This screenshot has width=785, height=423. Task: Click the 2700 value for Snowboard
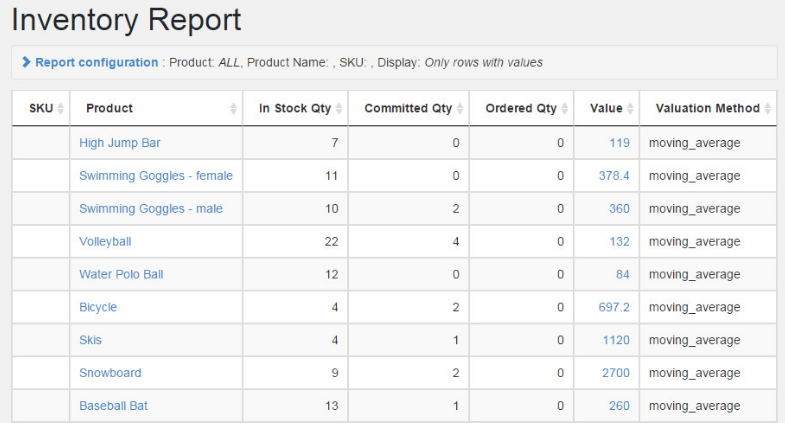(615, 373)
